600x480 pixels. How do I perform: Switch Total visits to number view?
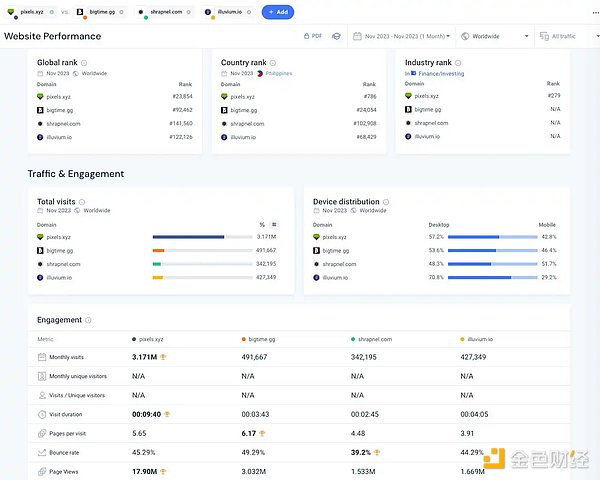(274, 225)
